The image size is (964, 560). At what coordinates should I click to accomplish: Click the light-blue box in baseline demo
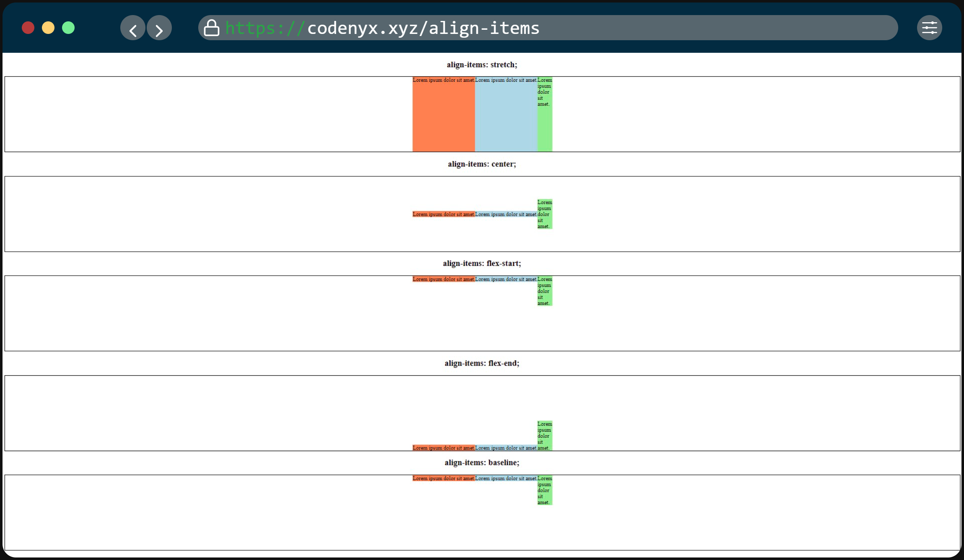point(506,478)
